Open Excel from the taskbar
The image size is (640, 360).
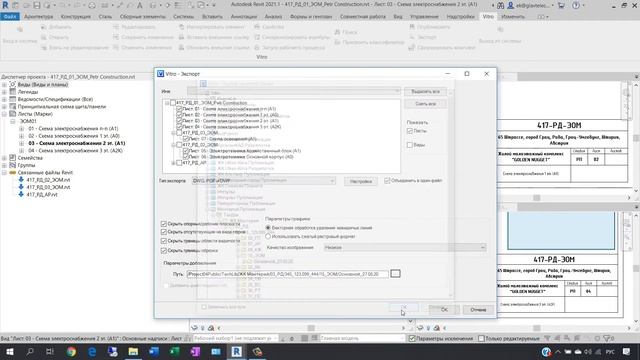[x=175, y=351]
